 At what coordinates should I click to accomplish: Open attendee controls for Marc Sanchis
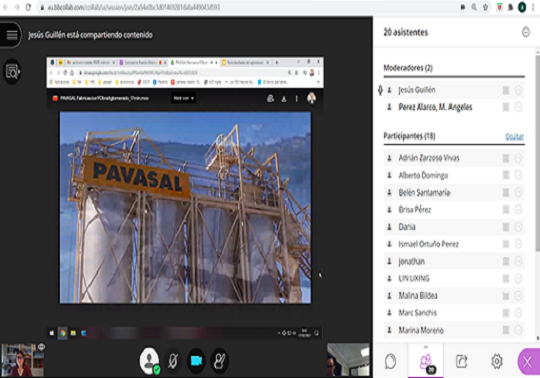click(x=518, y=313)
